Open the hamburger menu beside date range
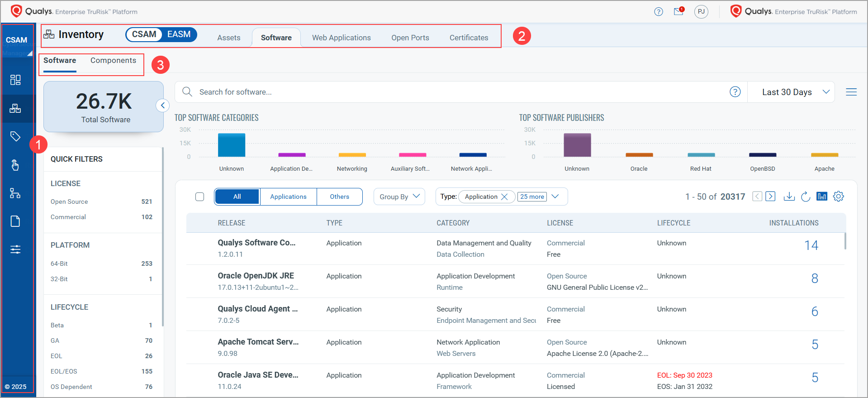This screenshot has width=868, height=398. tap(851, 92)
